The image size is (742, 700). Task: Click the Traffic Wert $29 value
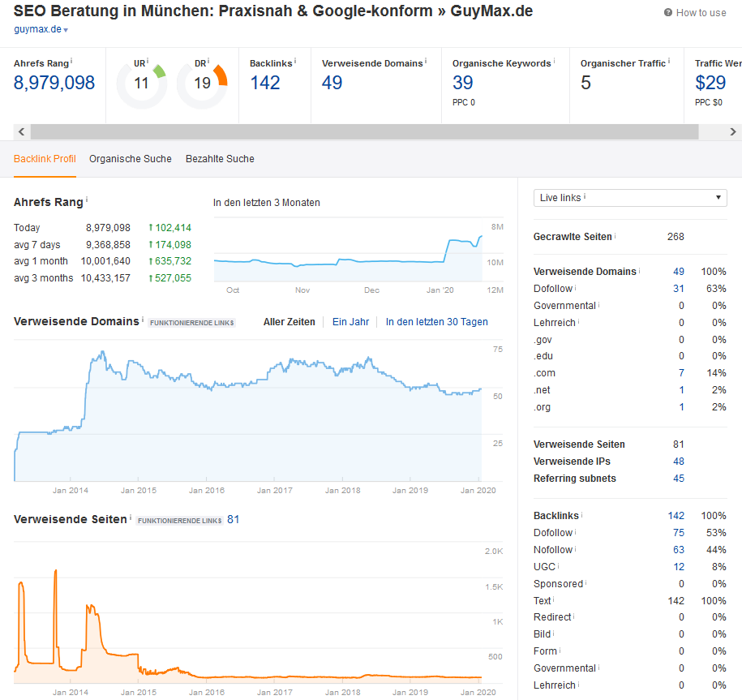(710, 83)
